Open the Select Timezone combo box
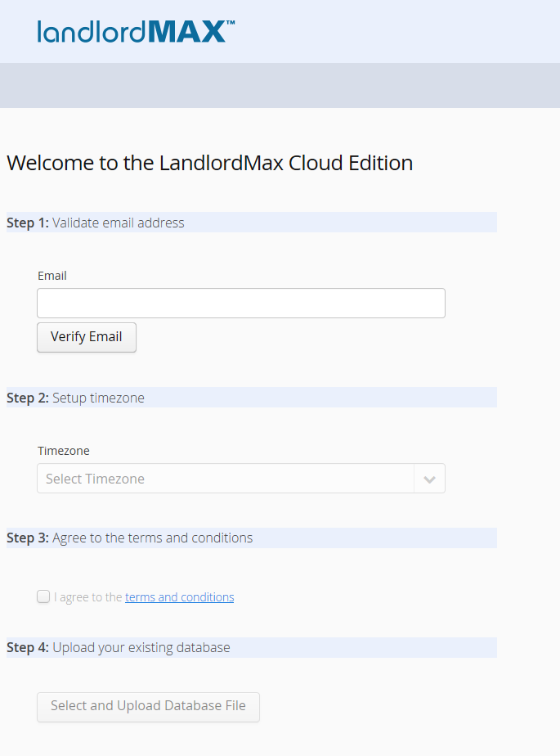The height and width of the screenshot is (756, 560). tap(241, 479)
